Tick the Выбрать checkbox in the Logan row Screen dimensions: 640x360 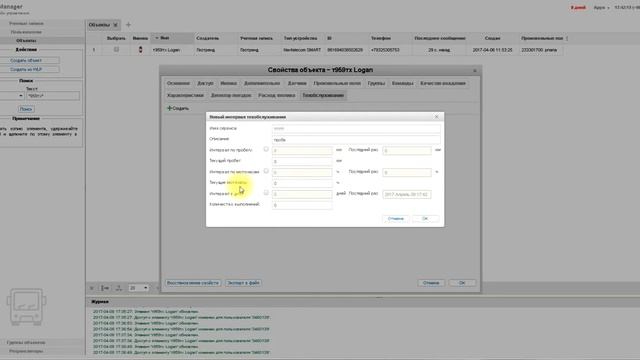[x=116, y=49]
